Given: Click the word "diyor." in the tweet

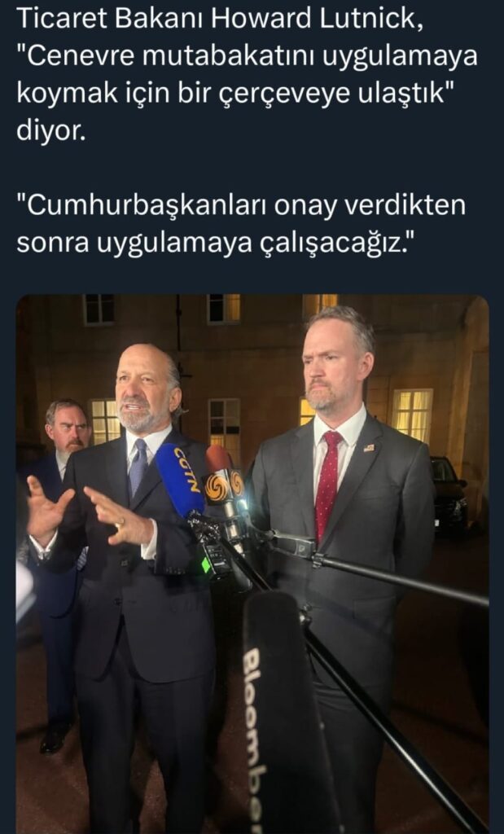Looking at the screenshot, I should [51, 131].
